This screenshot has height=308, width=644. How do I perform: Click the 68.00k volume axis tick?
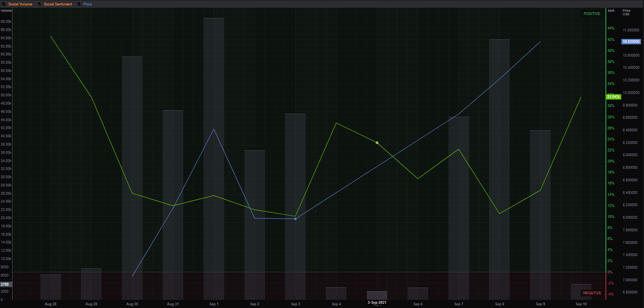pyautogui.click(x=6, y=21)
